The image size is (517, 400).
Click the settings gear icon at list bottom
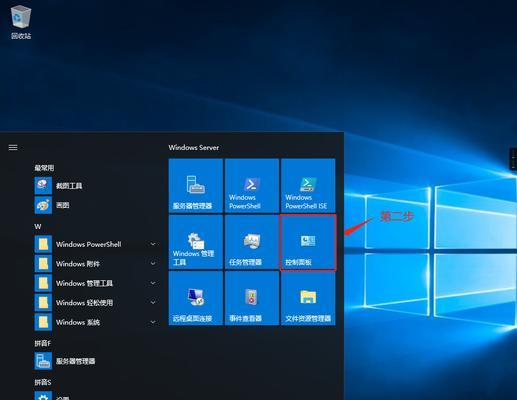coord(43,396)
